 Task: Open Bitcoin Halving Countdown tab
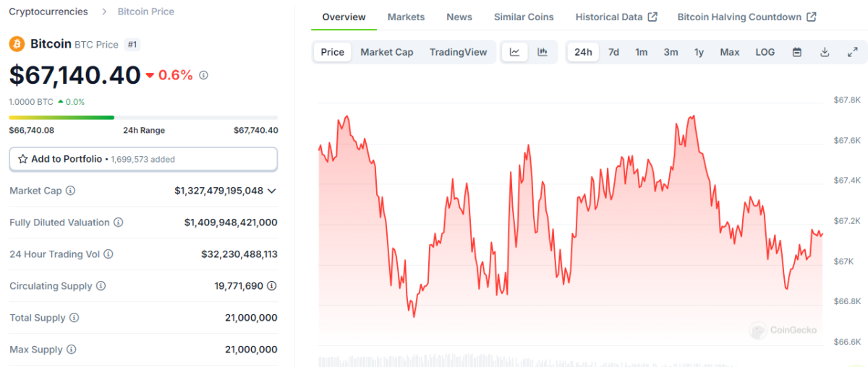(747, 17)
